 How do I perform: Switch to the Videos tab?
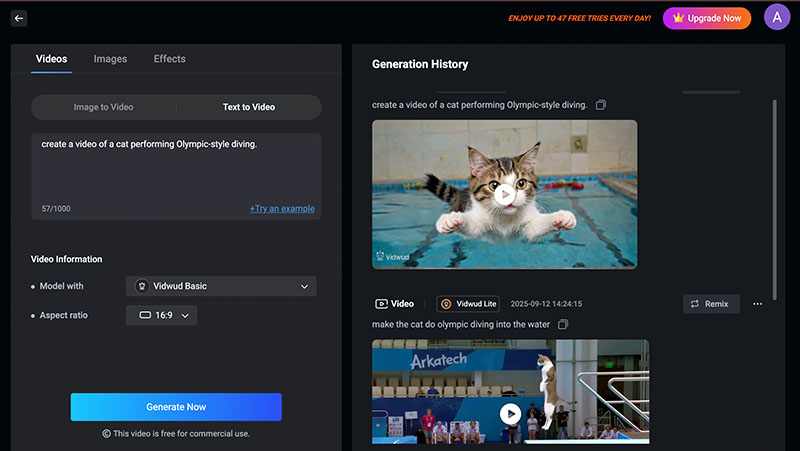(x=51, y=59)
